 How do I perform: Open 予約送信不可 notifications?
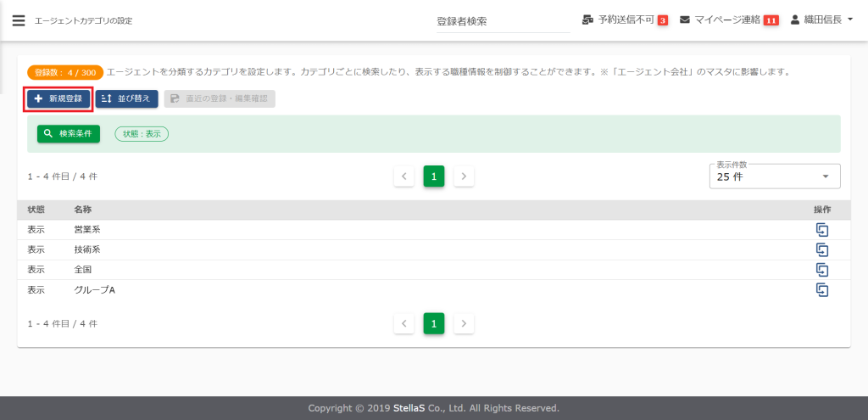click(626, 20)
